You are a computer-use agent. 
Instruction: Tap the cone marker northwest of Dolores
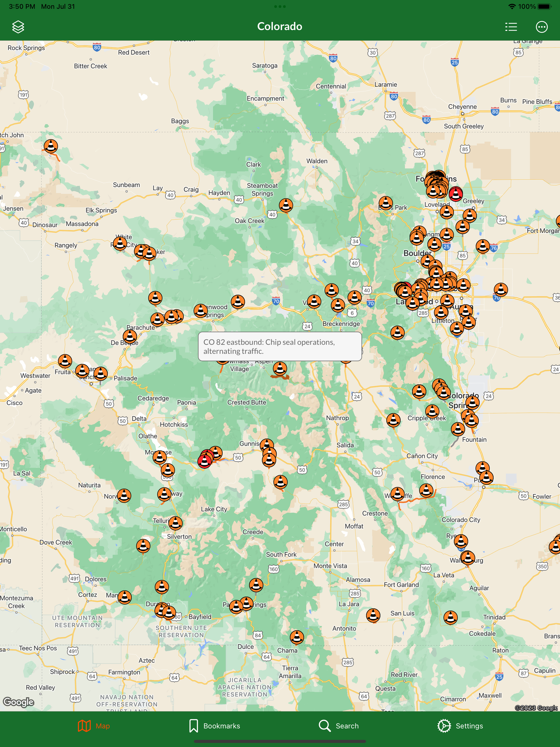[x=143, y=546]
